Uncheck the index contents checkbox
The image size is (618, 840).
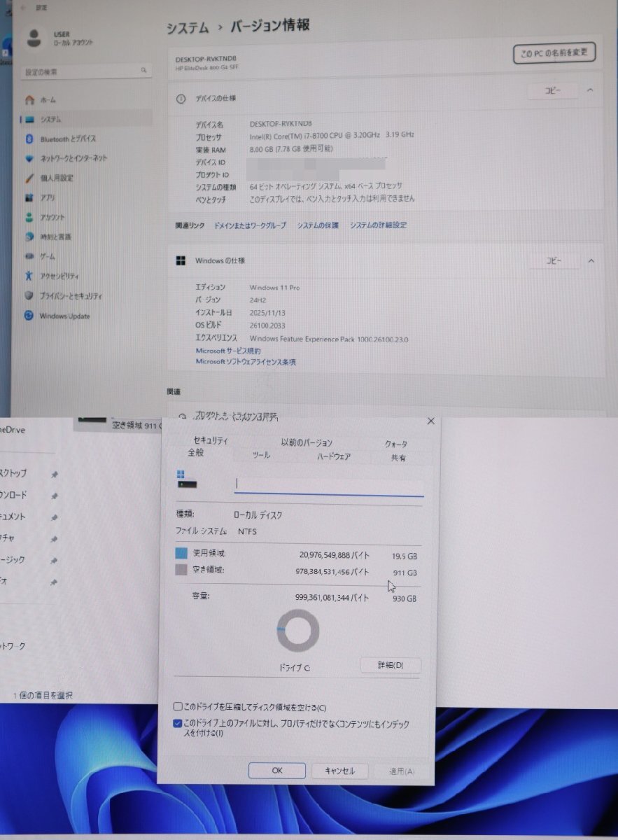pos(178,724)
